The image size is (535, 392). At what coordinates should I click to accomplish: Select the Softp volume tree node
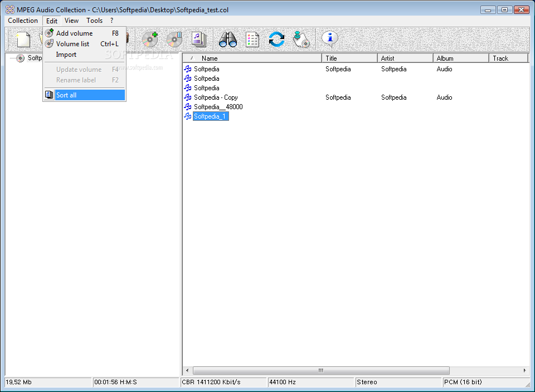[x=35, y=58]
